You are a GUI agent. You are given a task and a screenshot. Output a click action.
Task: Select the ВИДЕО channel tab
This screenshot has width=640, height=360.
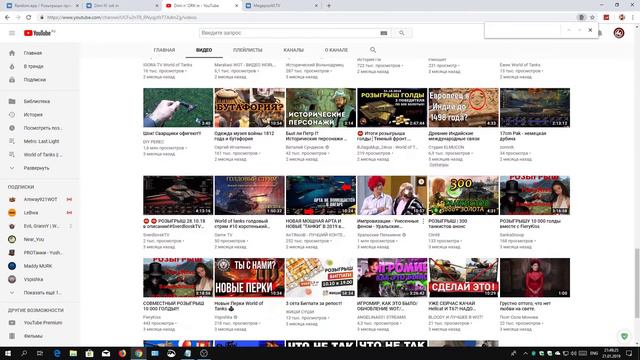point(204,50)
